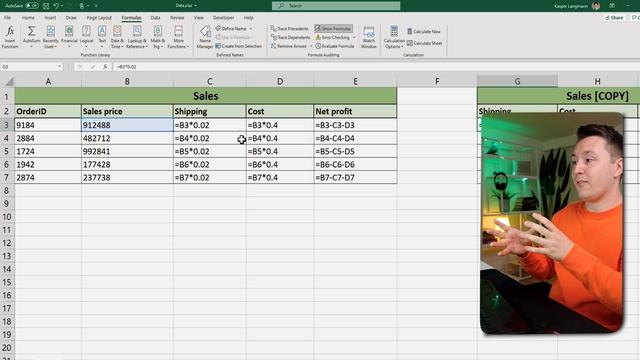Select cell with formula =B5*0.4
The height and width of the screenshot is (360, 640).
coord(280,151)
